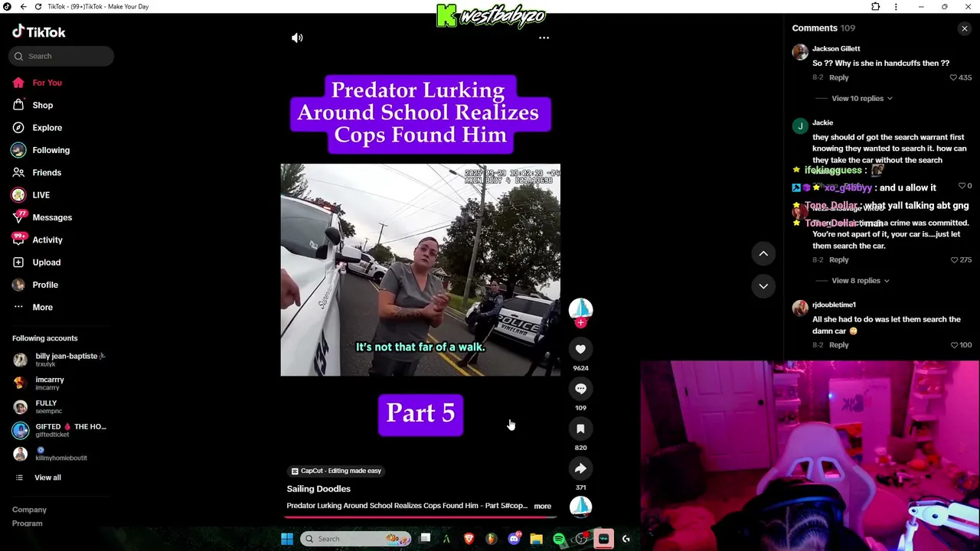Reply to Jackson Gillett's comment
The width and height of the screenshot is (980, 551).
838,77
